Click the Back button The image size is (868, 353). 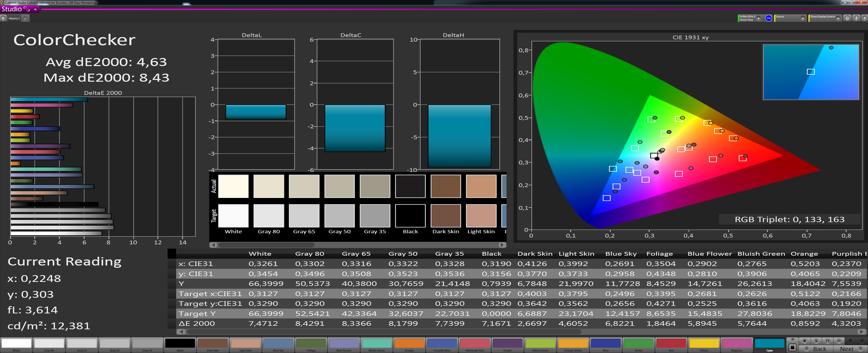pos(816,349)
